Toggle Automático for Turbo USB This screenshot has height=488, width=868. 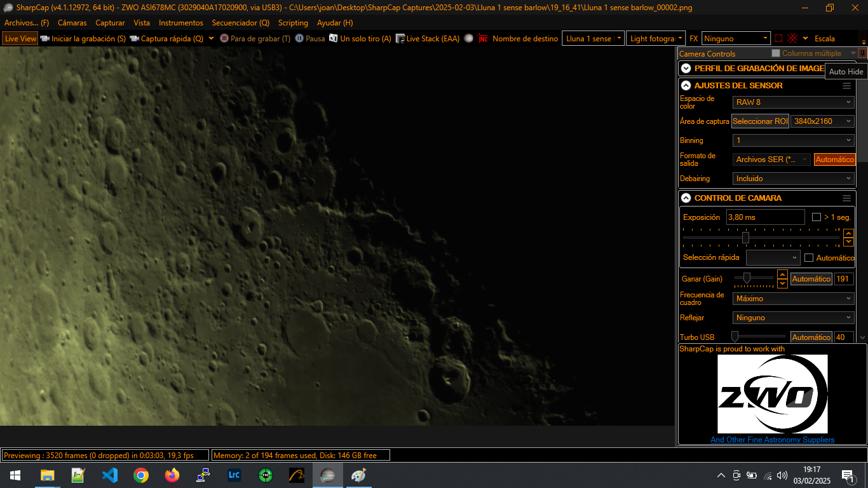click(x=811, y=337)
